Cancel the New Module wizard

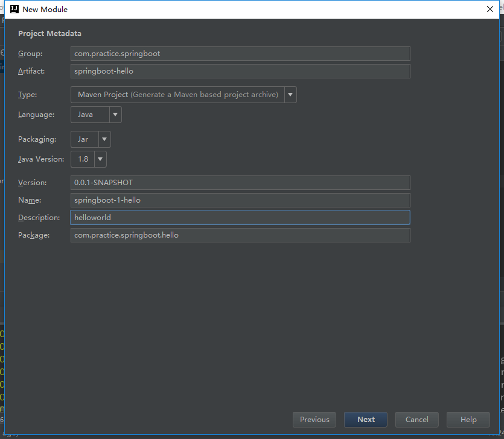click(x=417, y=420)
